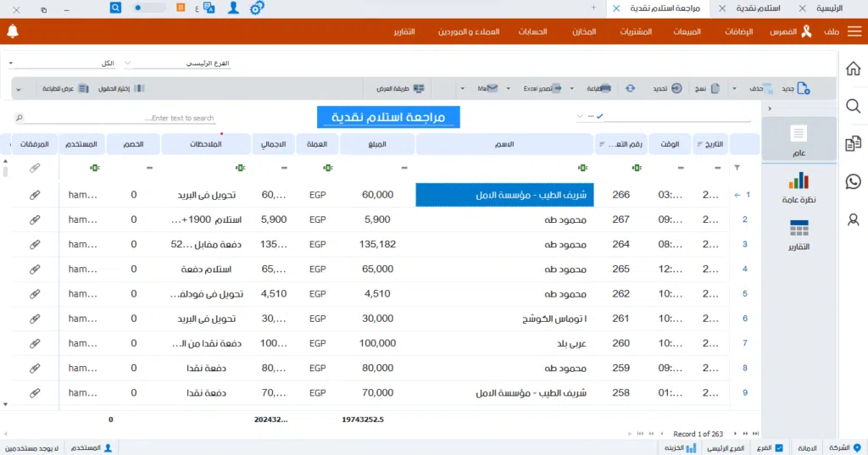Open the hamburger menu next to ملف
Screen dimensions: 868x455
click(854, 31)
